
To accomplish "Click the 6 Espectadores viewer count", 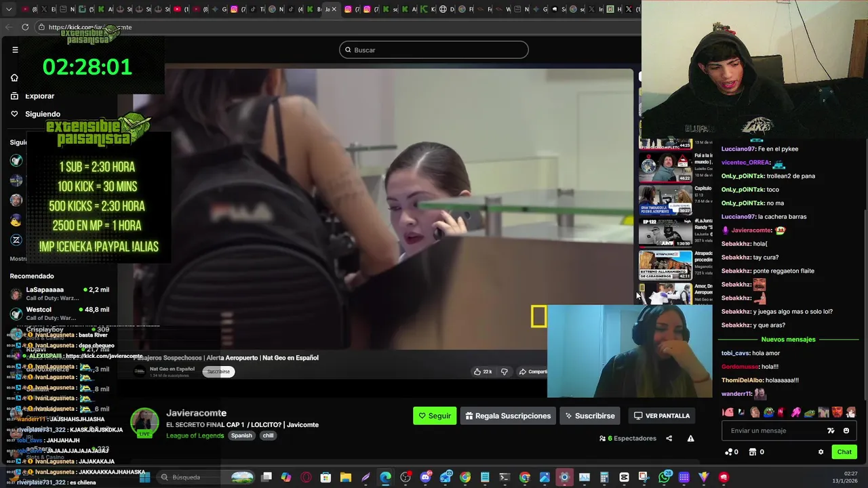I will [x=628, y=439].
